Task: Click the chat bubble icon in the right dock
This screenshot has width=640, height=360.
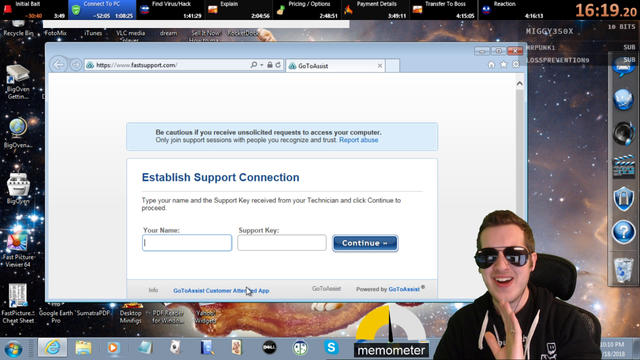Action: (623, 68)
